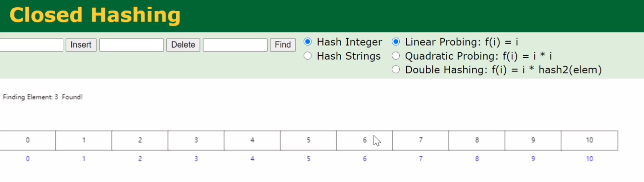Click hash table cell containing 1
This screenshot has height=182, width=644.
[84, 140]
